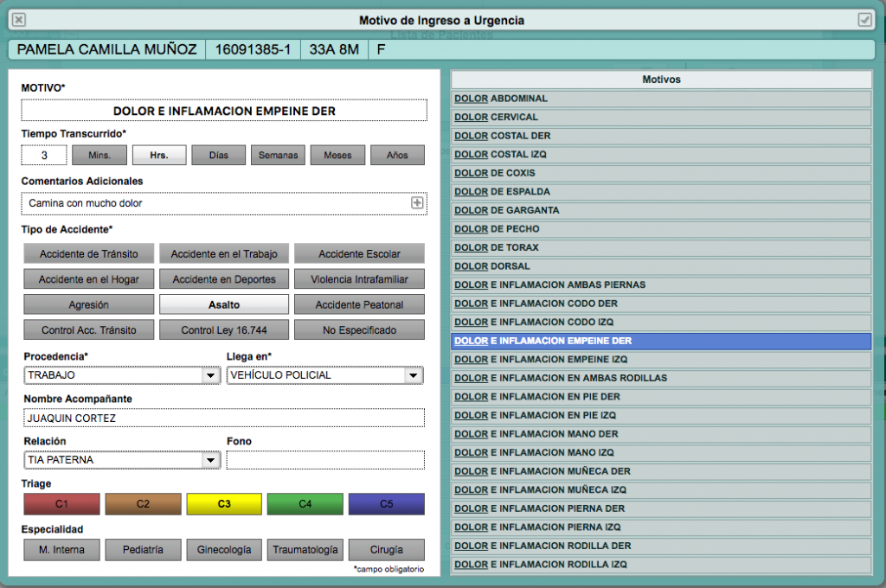Select Hrs. time unit

[159, 155]
